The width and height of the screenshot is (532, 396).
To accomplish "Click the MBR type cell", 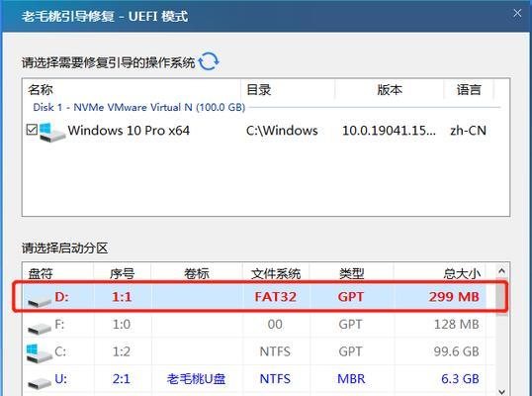I will 351,378.
